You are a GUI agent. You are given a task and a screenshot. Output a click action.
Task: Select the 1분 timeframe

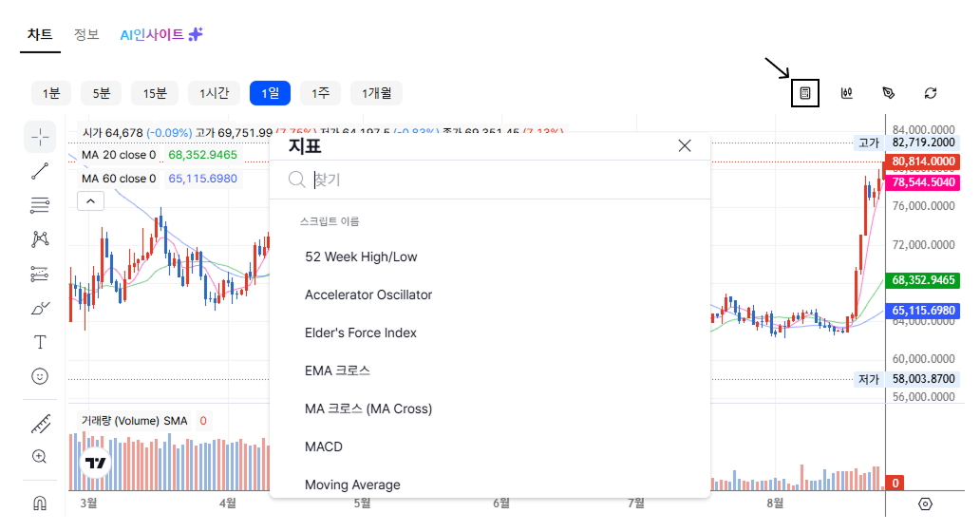pos(51,93)
